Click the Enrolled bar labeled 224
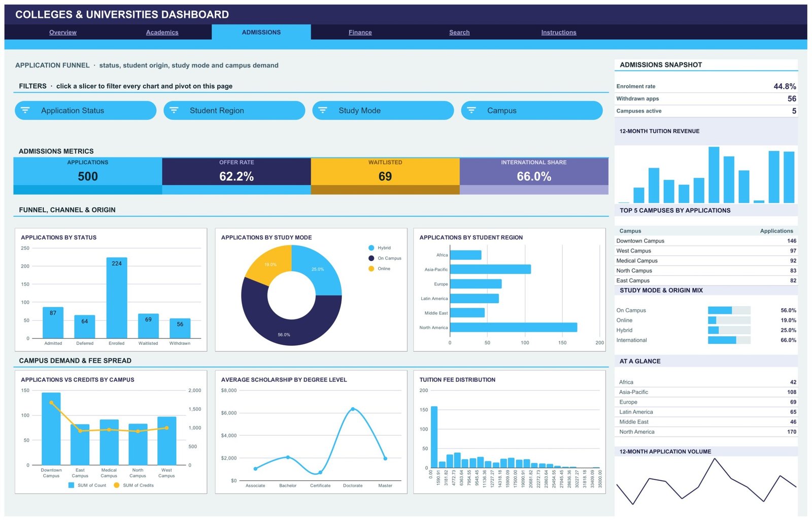This screenshot has height=521, width=812. (x=117, y=298)
